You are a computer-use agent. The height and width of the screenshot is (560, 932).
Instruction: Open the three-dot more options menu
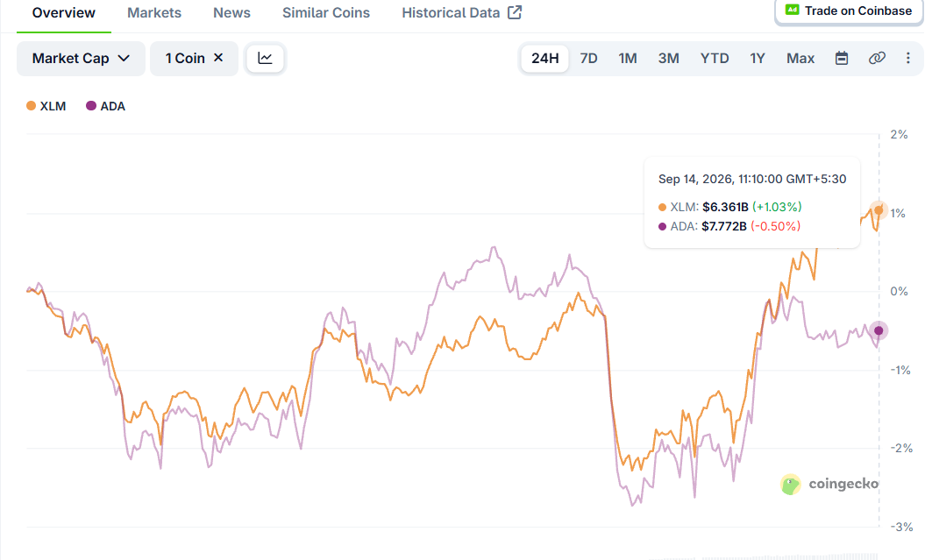(x=907, y=58)
